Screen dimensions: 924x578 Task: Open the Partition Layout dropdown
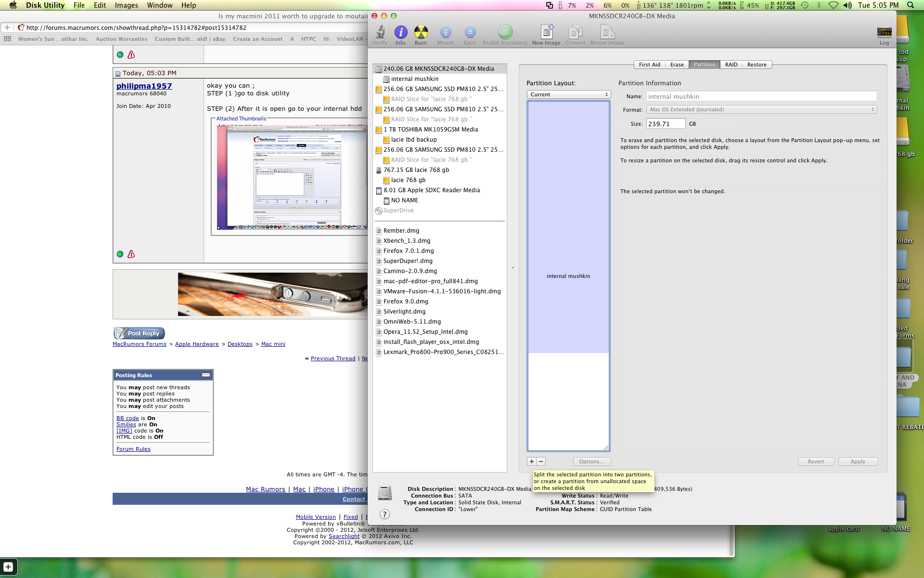coord(568,94)
